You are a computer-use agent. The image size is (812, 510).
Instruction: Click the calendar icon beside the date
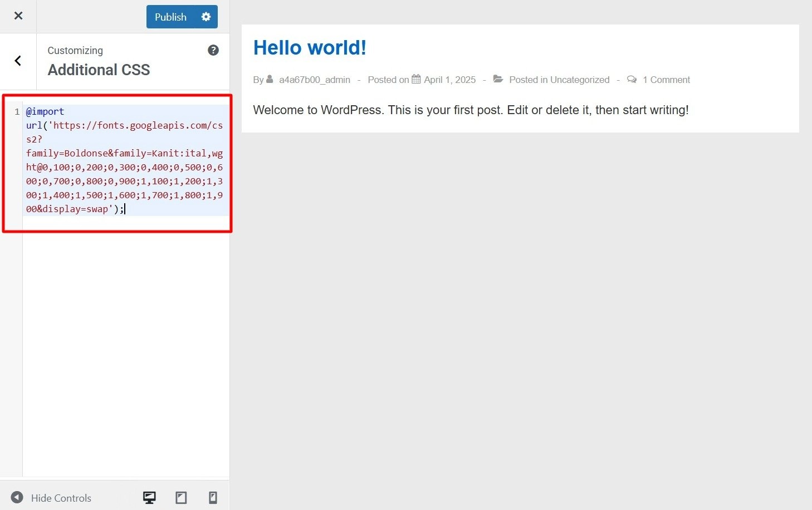(x=416, y=79)
